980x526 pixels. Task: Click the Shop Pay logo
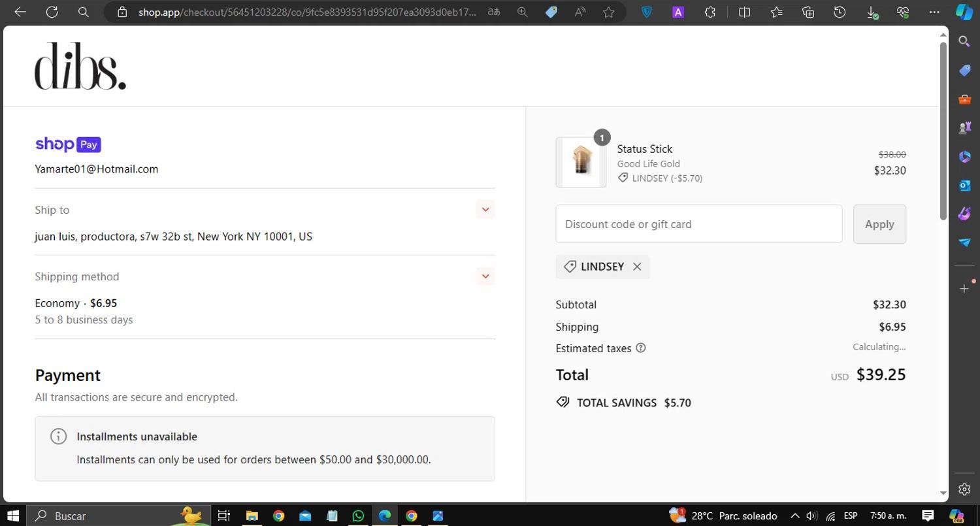[68, 144]
